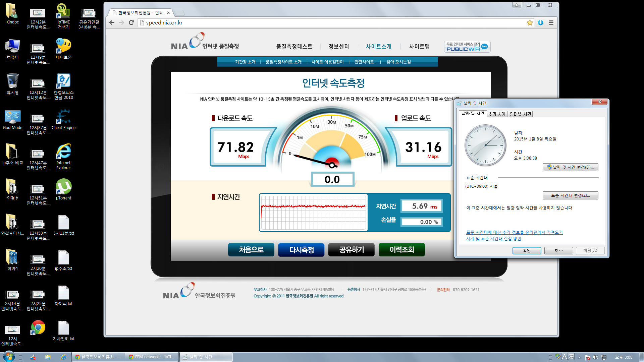Screen dimensions: 644x362
Task: Open the 휴지통 recycle bin icon
Action: 12,84
